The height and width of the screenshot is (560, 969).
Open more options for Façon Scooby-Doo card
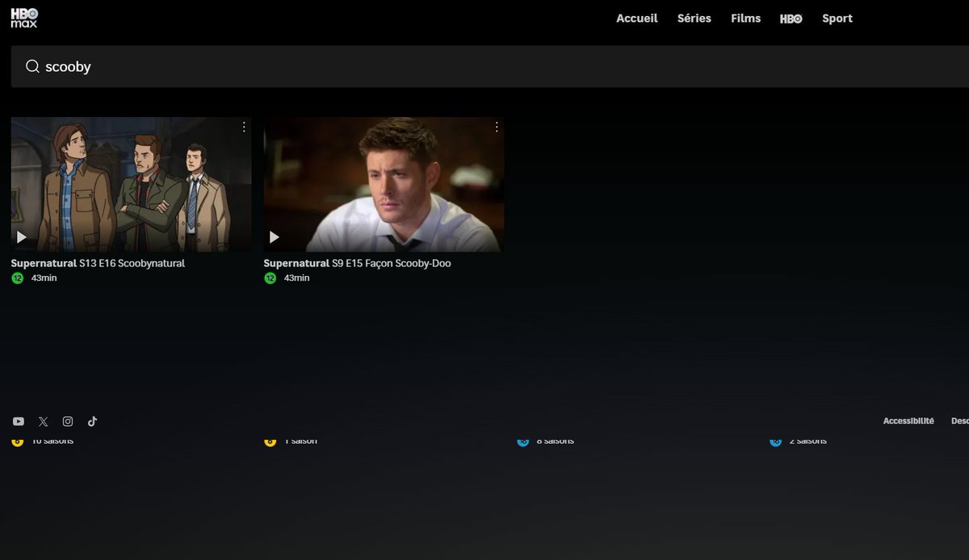coord(497,127)
